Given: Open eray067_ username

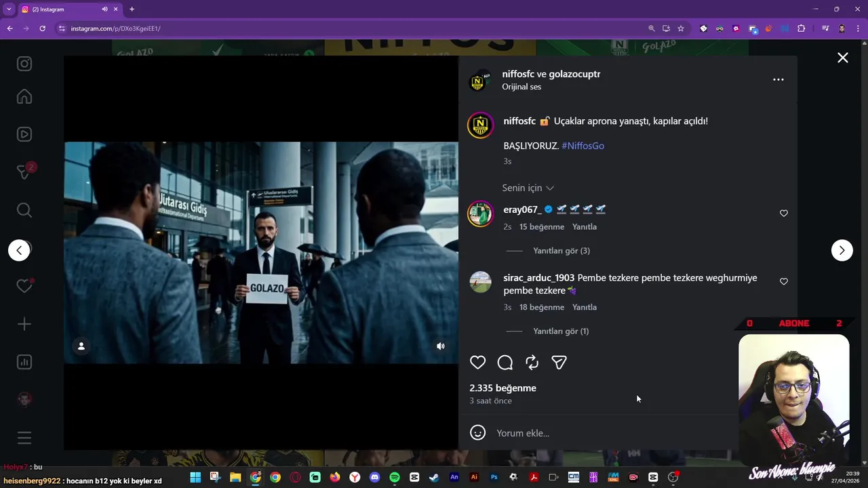Looking at the screenshot, I should tap(522, 209).
